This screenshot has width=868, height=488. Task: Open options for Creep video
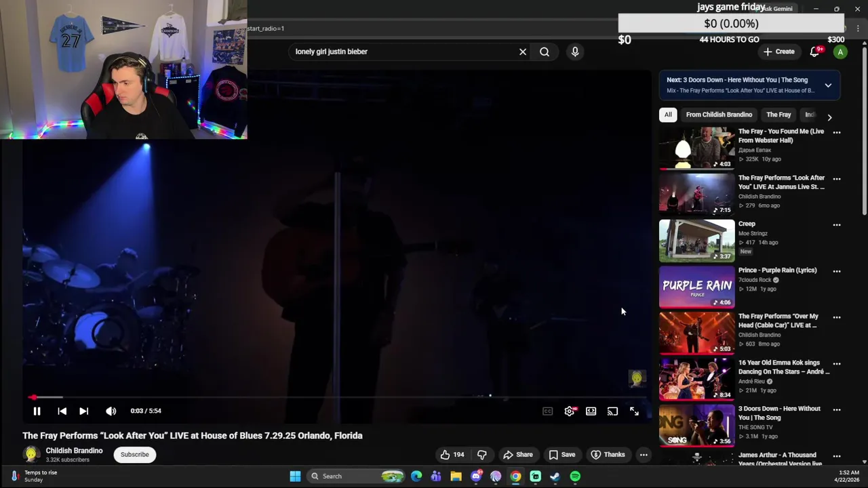837,225
